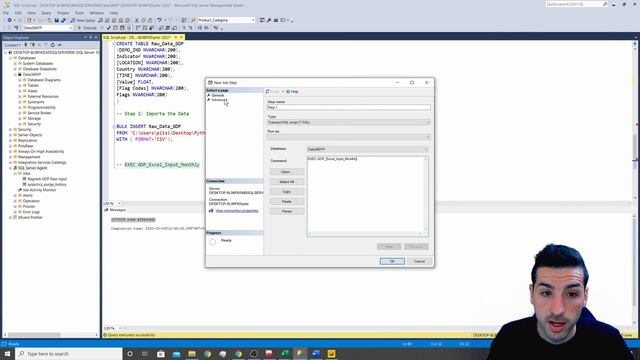Collapse the SQL Server Agent node
This screenshot has height=360, width=640.
click(x=11, y=168)
